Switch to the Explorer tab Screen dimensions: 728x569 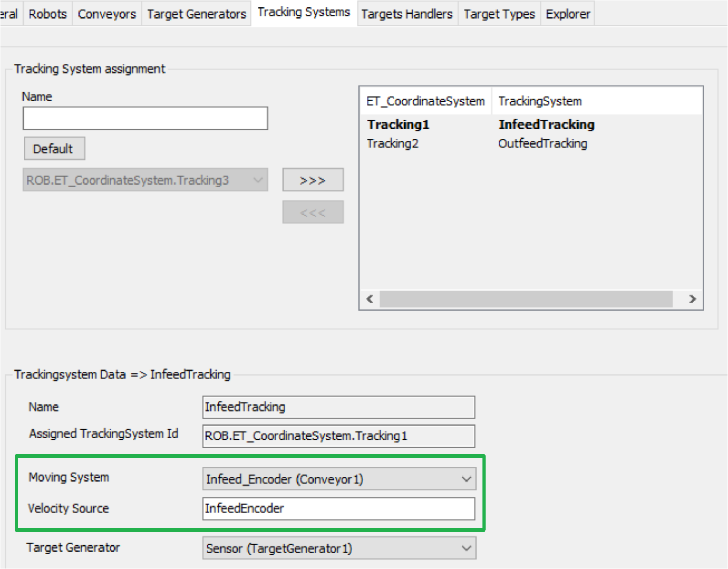567,14
